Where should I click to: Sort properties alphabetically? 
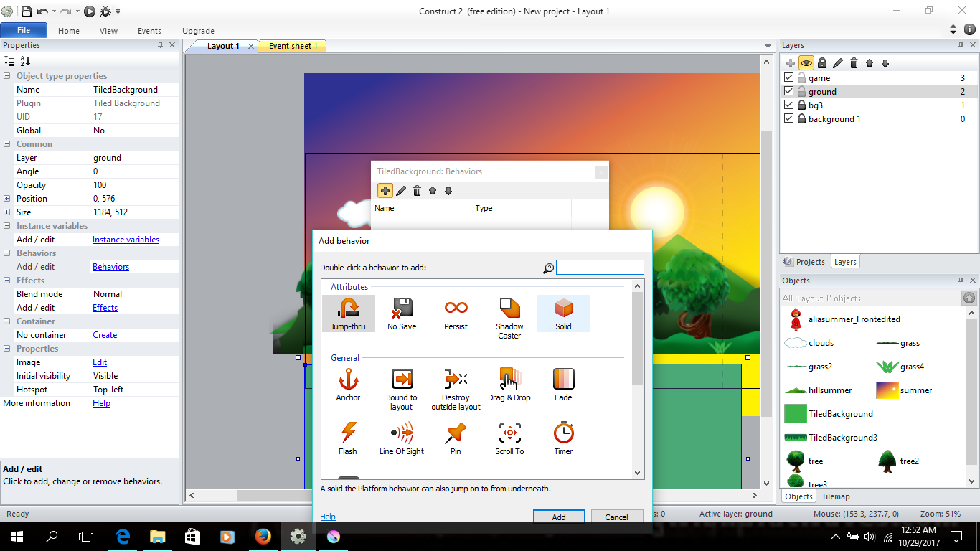point(25,61)
